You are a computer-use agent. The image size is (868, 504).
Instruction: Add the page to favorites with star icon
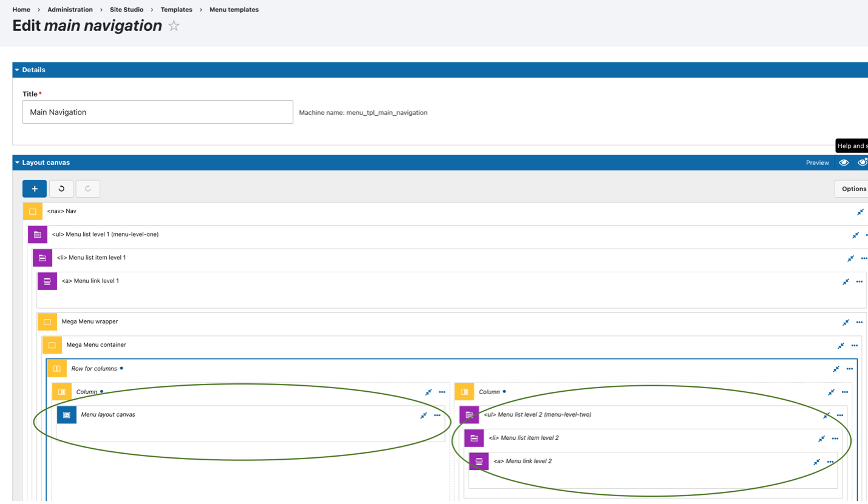174,26
